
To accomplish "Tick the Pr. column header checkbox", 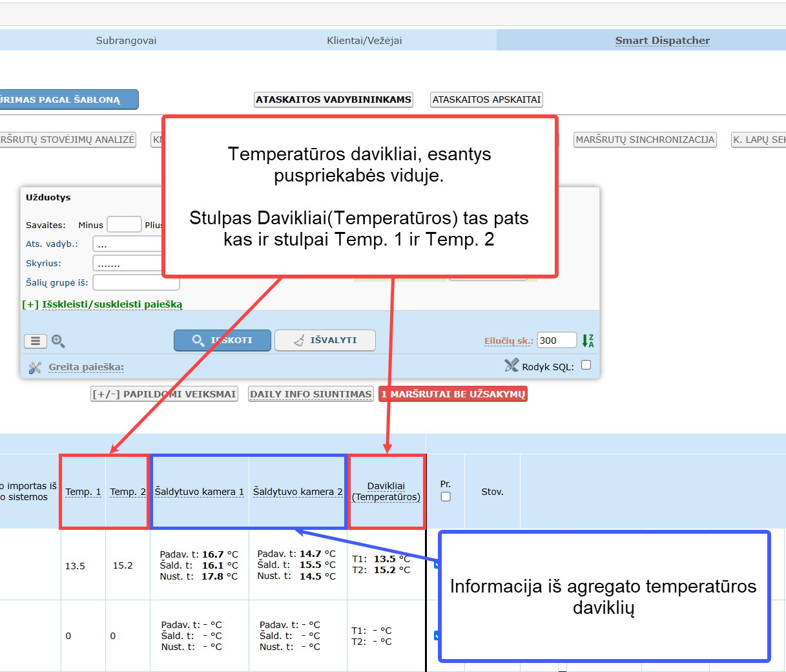I will (x=446, y=497).
